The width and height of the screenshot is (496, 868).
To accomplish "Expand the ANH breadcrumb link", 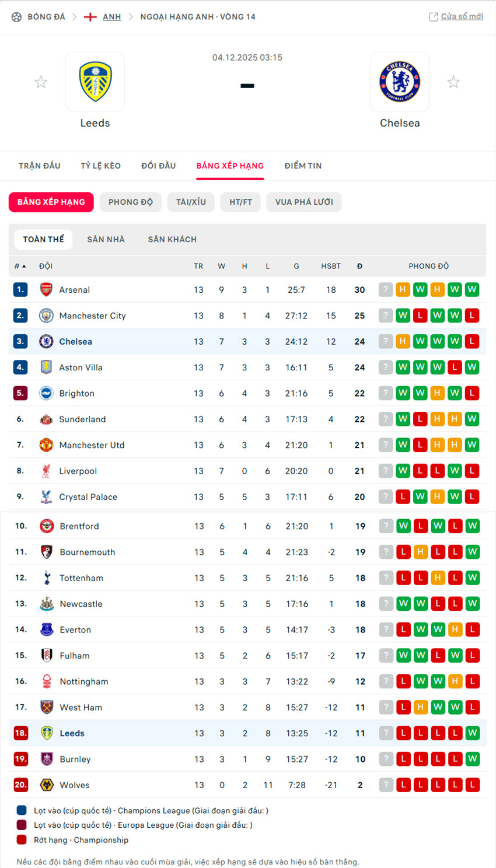I will click(x=111, y=17).
